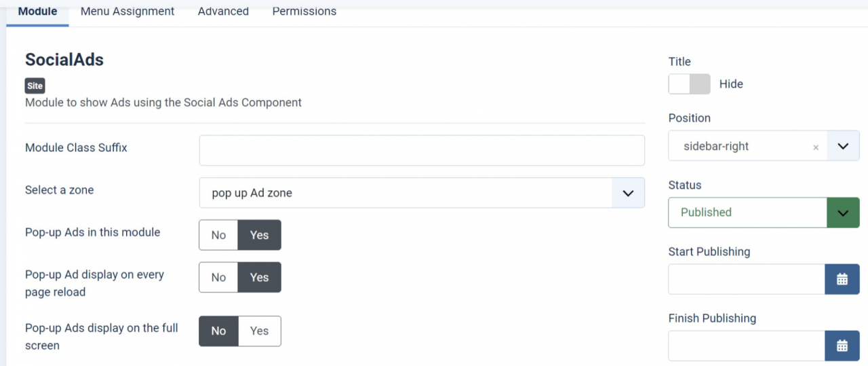Choose Yes for Pop-up Ads in this module
868x366 pixels.
(259, 235)
